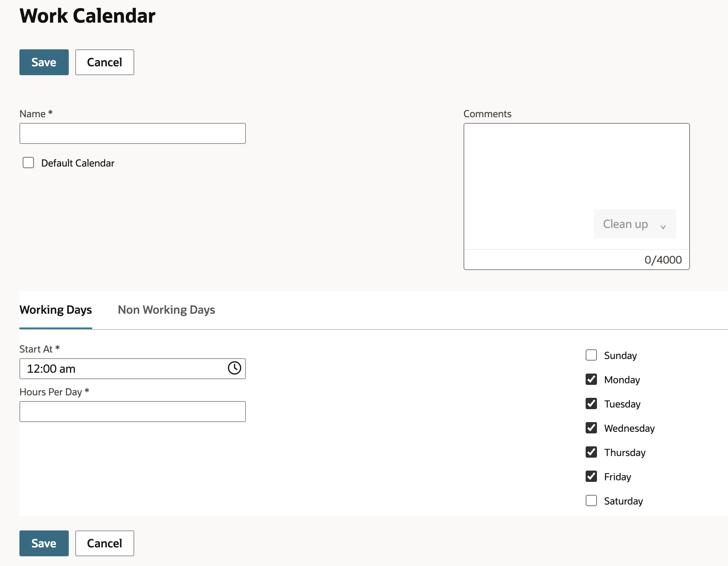Viewport: 728px width, 566px height.
Task: Click the bottom Cancel button
Action: point(105,543)
